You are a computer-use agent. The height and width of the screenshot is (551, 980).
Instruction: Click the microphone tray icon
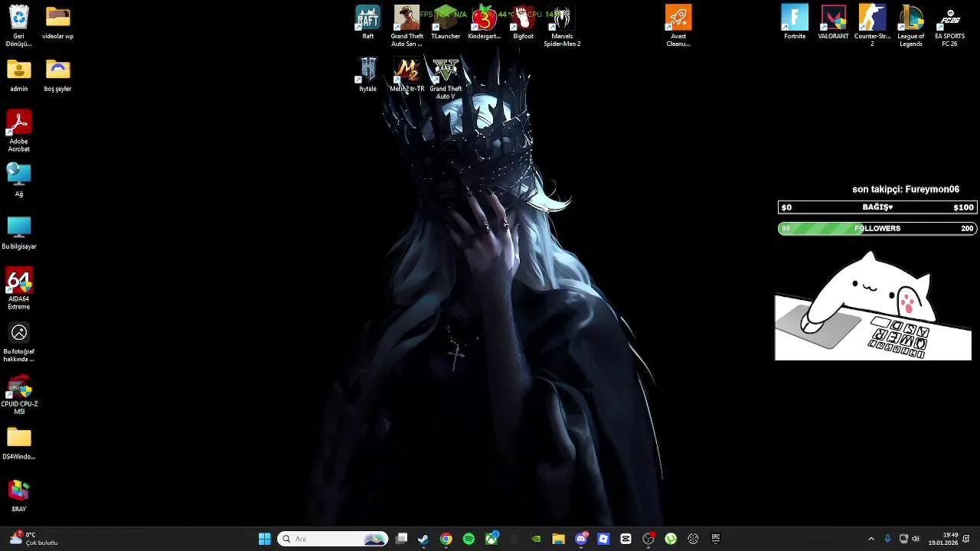click(887, 539)
